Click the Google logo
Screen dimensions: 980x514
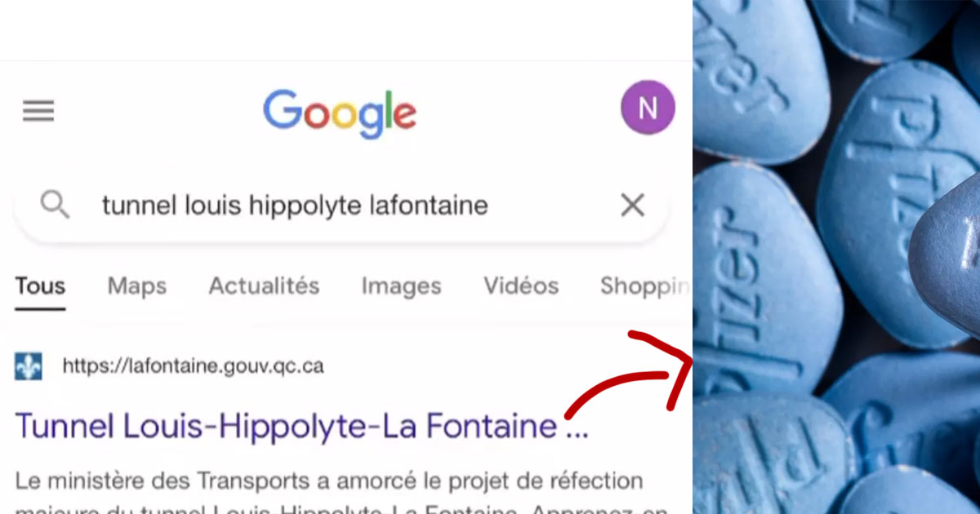339,114
